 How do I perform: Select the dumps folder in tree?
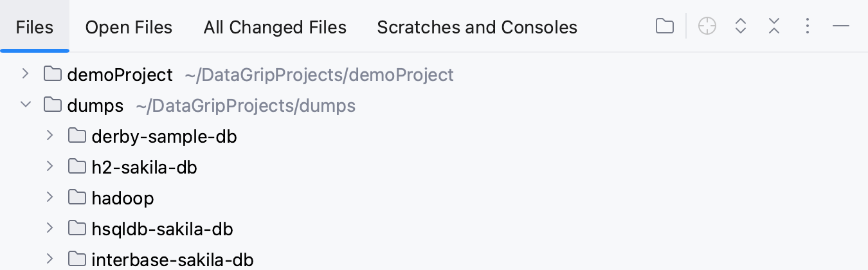tap(95, 105)
